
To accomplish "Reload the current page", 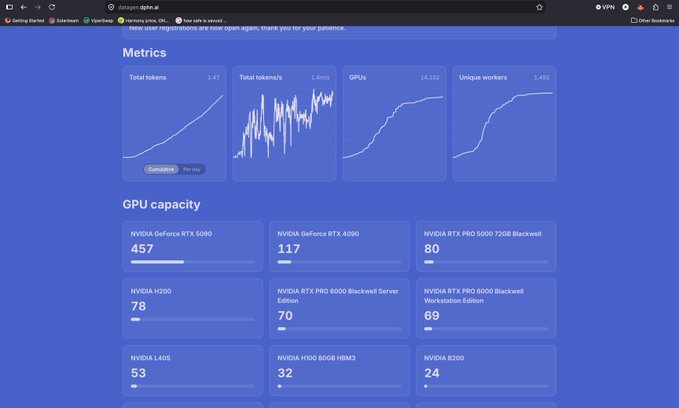I will (52, 7).
